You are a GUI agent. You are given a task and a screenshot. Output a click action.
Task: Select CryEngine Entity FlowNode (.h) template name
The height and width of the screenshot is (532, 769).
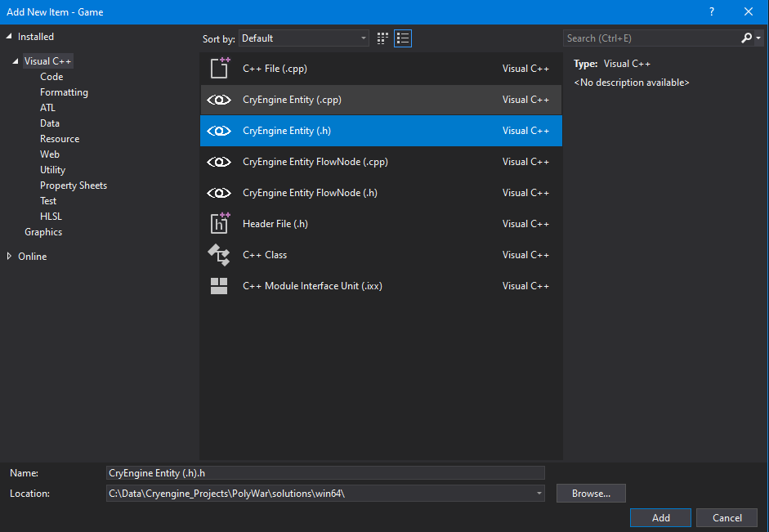[310, 193]
